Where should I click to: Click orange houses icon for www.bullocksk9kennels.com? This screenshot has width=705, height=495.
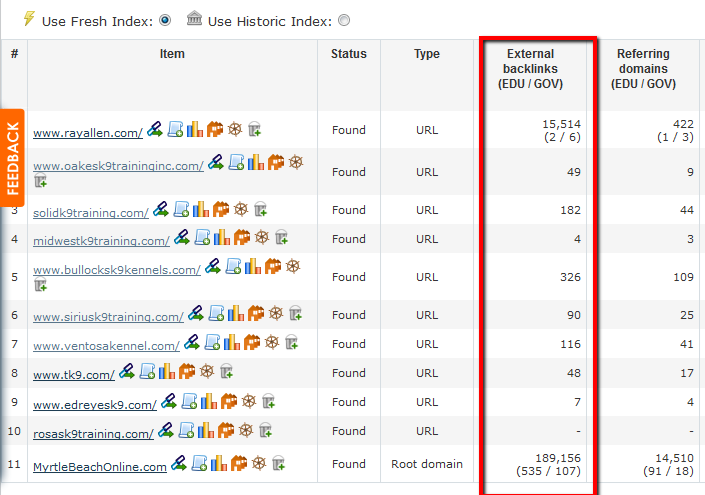click(x=273, y=266)
